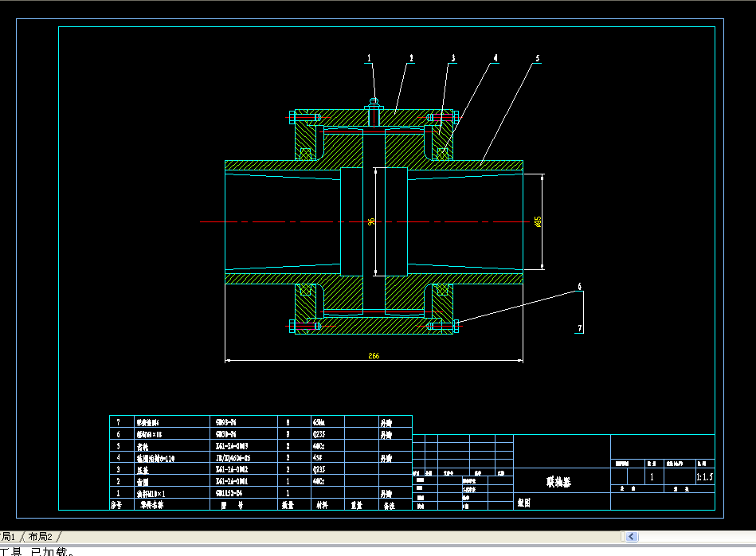Screen dimensions: 756x556
Task: Select part callout number 4
Action: pos(495,58)
